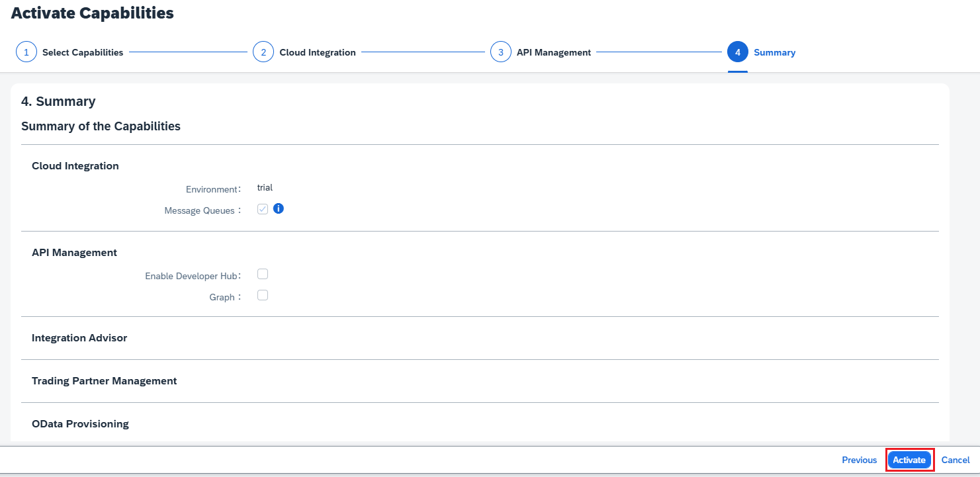Image resolution: width=980 pixels, height=477 pixels.
Task: Select the Summary step label in wizard
Action: click(774, 52)
